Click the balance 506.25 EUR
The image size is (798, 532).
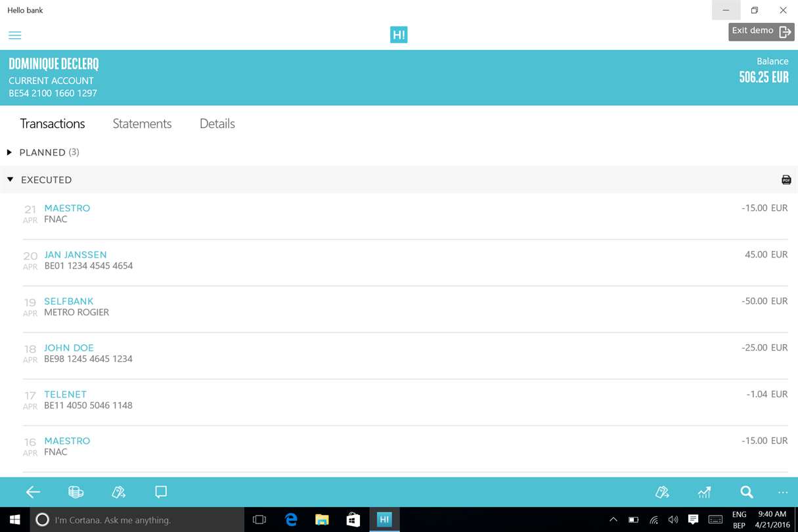pos(764,78)
